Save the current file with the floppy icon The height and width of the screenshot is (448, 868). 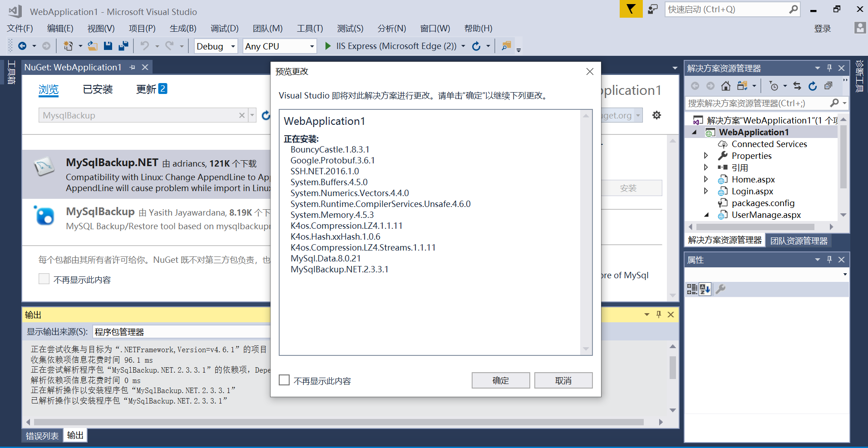[108, 46]
